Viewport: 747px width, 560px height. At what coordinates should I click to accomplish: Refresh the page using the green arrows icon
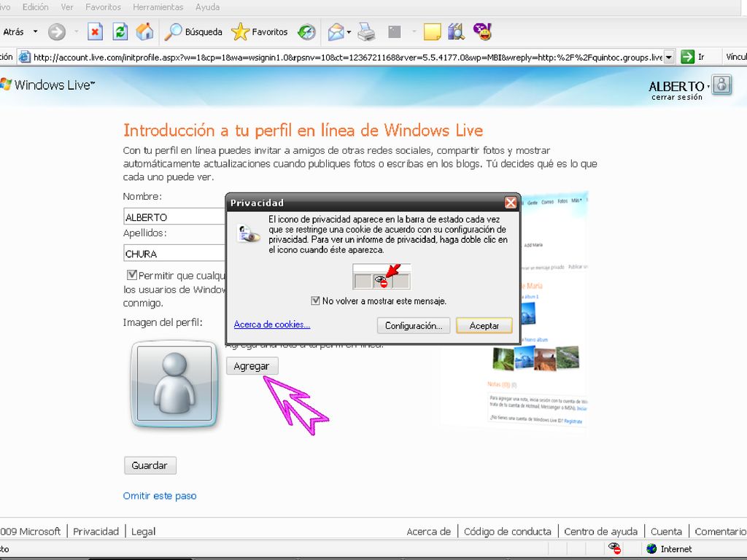pyautogui.click(x=120, y=32)
